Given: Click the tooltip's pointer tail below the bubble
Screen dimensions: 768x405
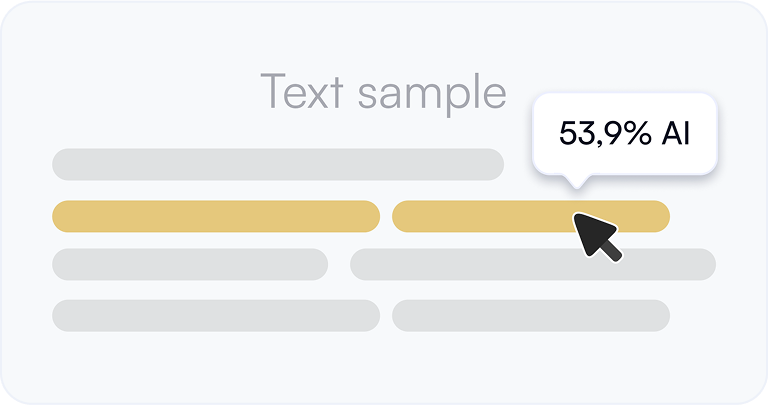Looking at the screenshot, I should [x=577, y=181].
